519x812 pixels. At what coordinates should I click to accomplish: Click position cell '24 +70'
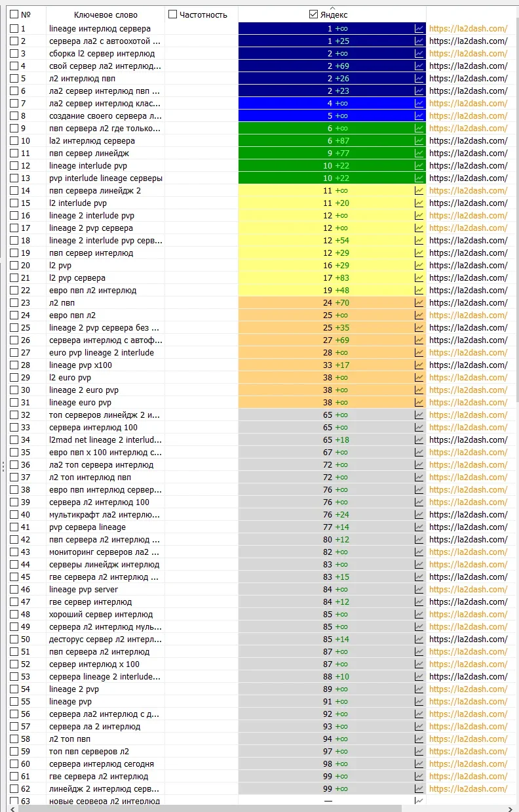point(332,302)
